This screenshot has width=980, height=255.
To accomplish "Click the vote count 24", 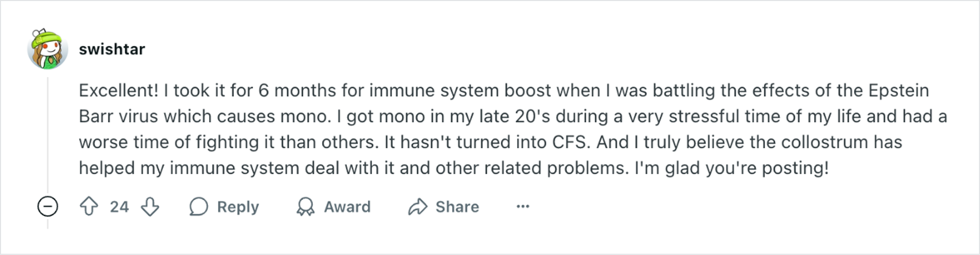I will [x=119, y=207].
